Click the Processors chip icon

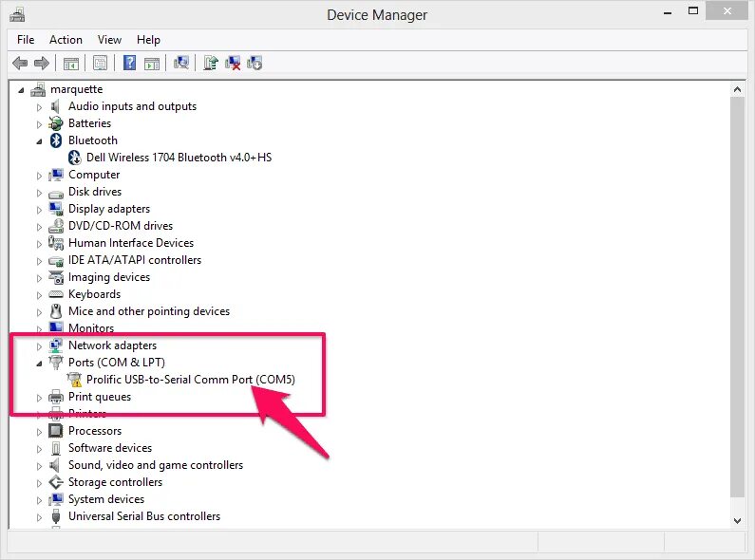(x=56, y=431)
